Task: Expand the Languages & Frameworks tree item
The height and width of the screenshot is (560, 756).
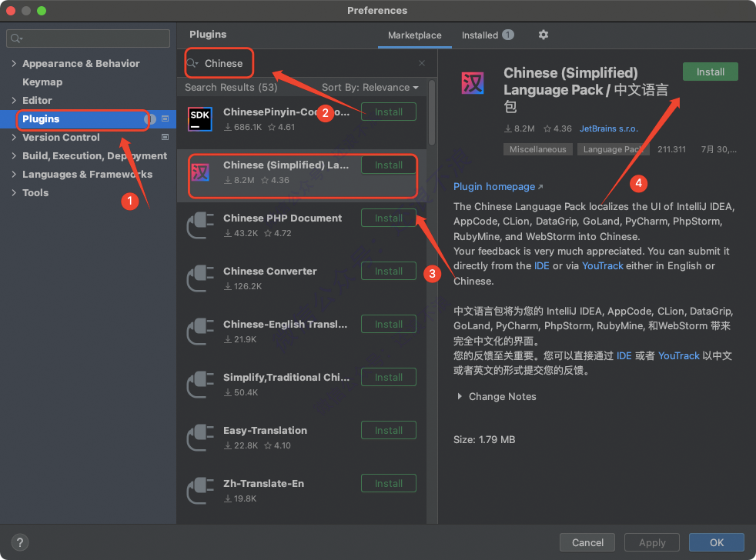Action: tap(14, 175)
